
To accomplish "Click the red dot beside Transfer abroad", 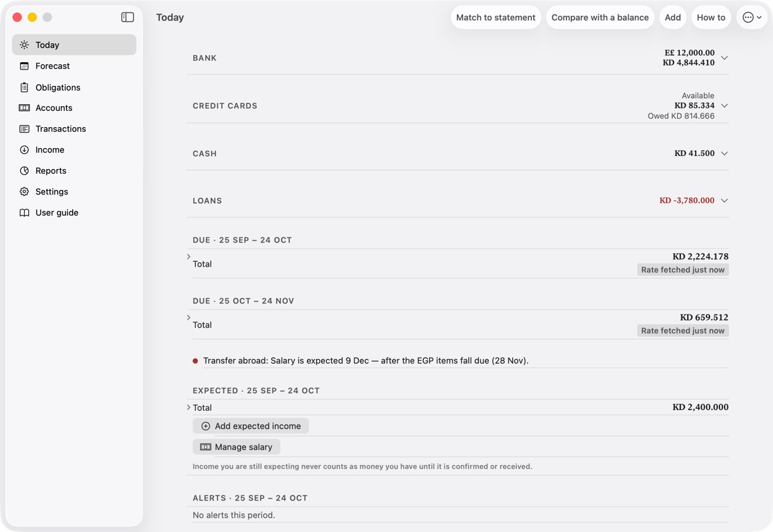I will pyautogui.click(x=195, y=361).
